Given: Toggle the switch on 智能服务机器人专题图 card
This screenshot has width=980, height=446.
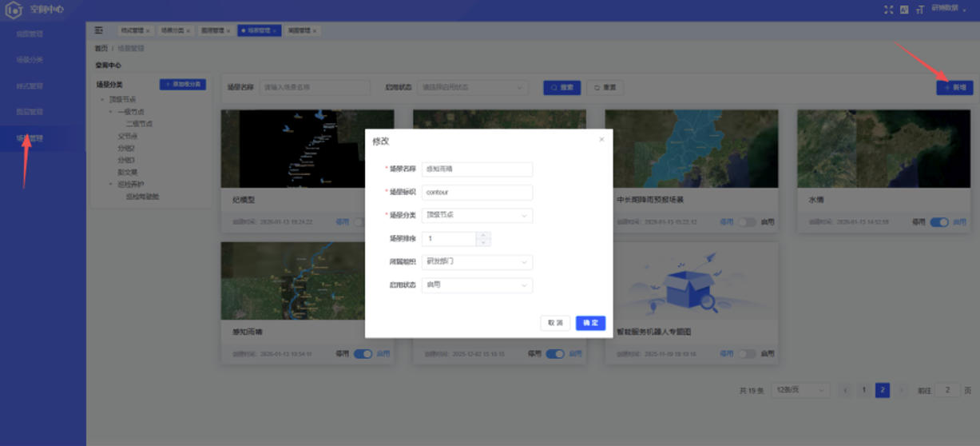Looking at the screenshot, I should click(747, 354).
